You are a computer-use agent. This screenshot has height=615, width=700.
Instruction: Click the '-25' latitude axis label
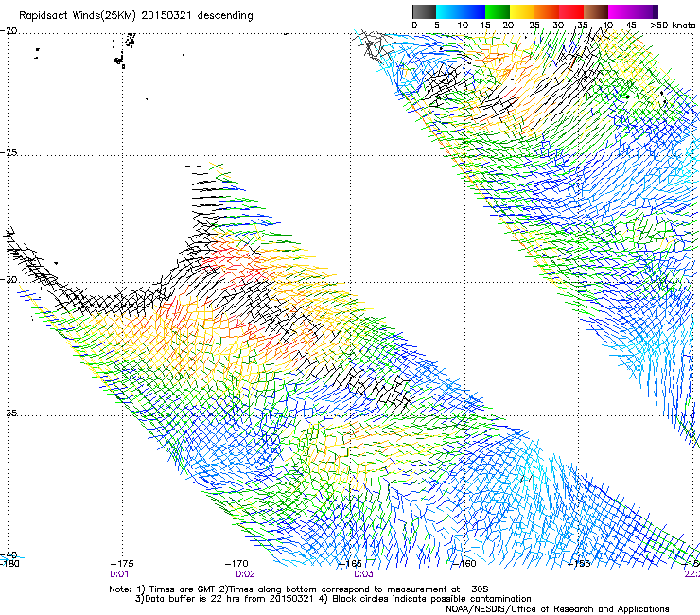coord(9,152)
